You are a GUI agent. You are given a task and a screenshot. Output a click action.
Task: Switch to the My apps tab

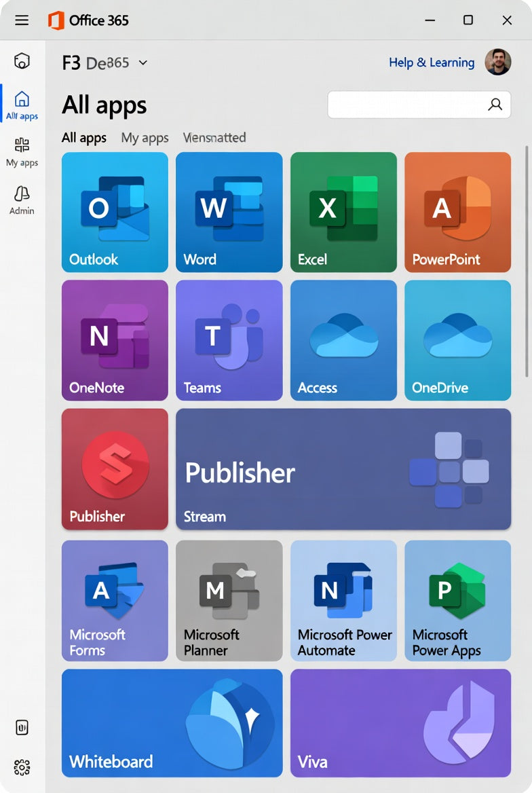(x=145, y=138)
